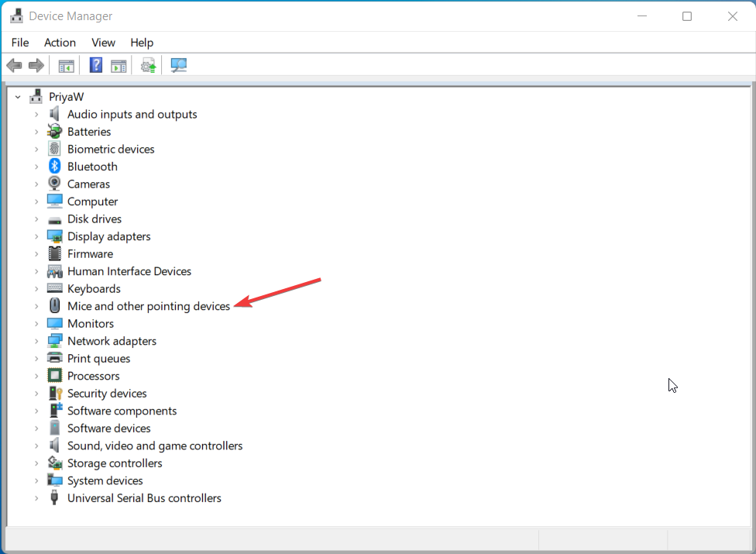Expand the System devices chevron
The image size is (756, 554).
(36, 480)
